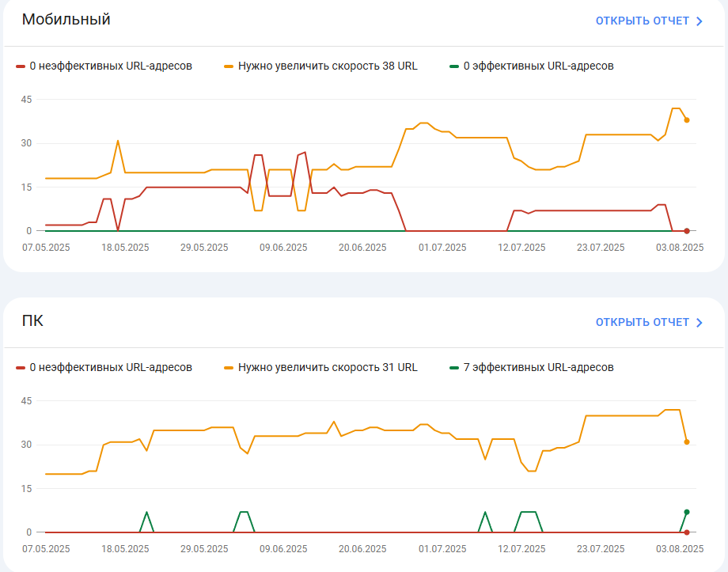Click orange legend swatch in Mobile chart
The height and width of the screenshot is (572, 728).
(229, 66)
